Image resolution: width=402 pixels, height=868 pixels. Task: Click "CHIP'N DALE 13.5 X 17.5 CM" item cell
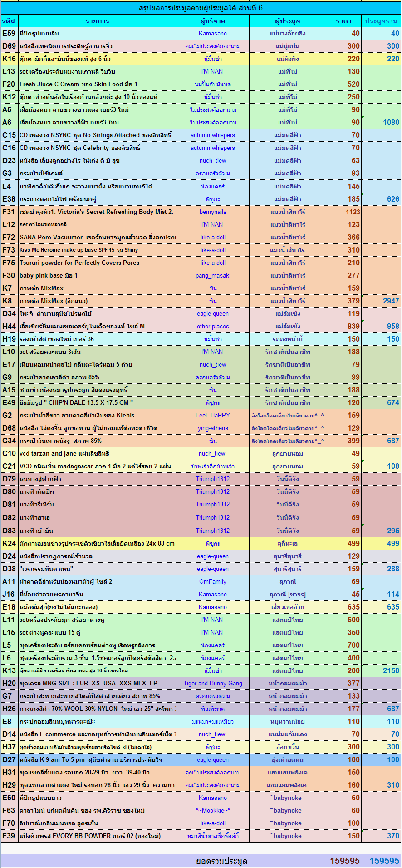pyautogui.click(x=97, y=402)
